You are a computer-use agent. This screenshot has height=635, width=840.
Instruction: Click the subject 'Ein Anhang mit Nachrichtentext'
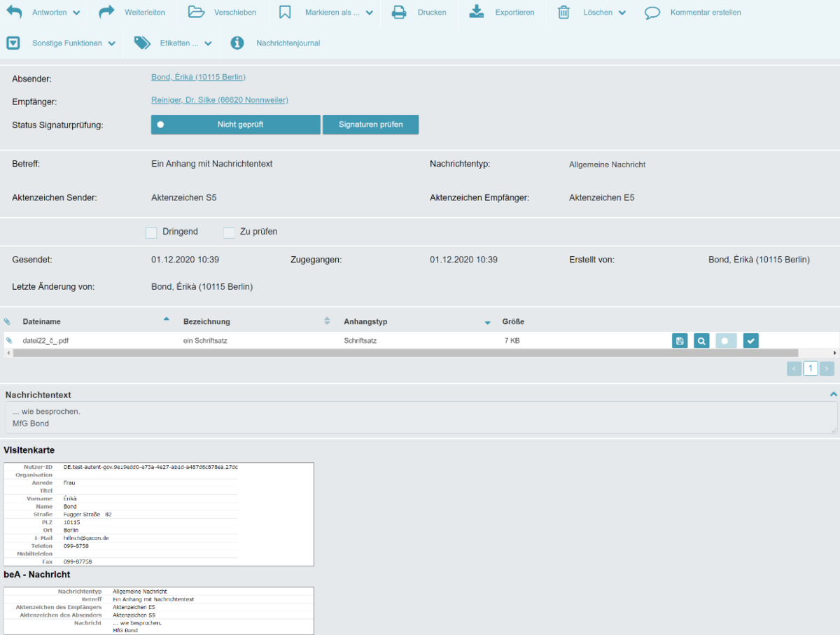211,164
